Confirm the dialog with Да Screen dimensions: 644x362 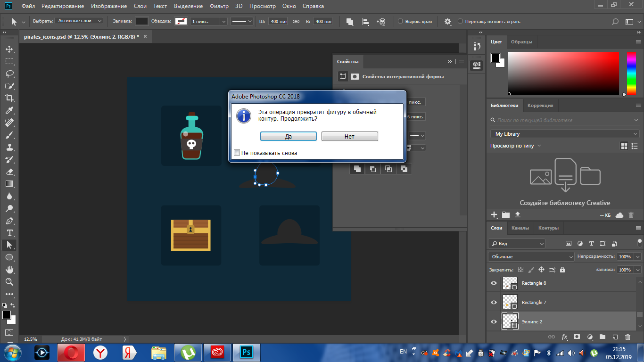(x=289, y=136)
